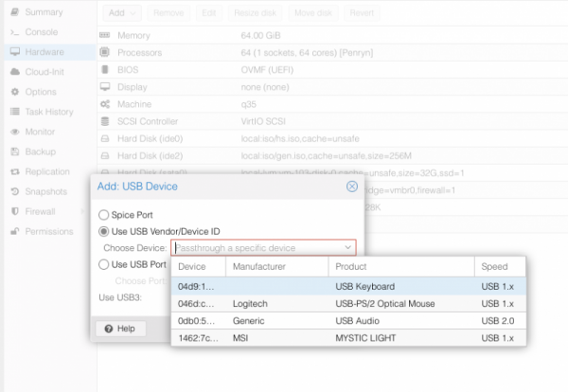Select the BIOS OVMF (UEFI) row
The height and width of the screenshot is (392, 568).
tap(332, 69)
